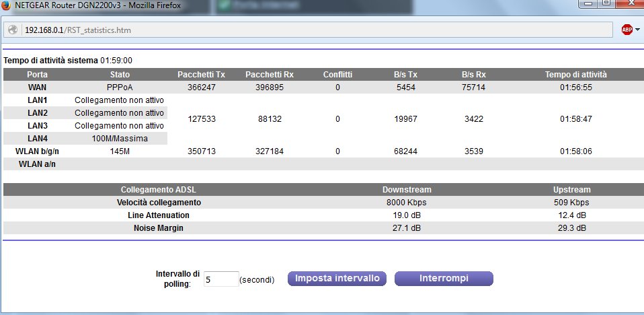Viewport: 644px width, 315px height.
Task: Click the WLAN a/n row label
Action: pos(38,164)
